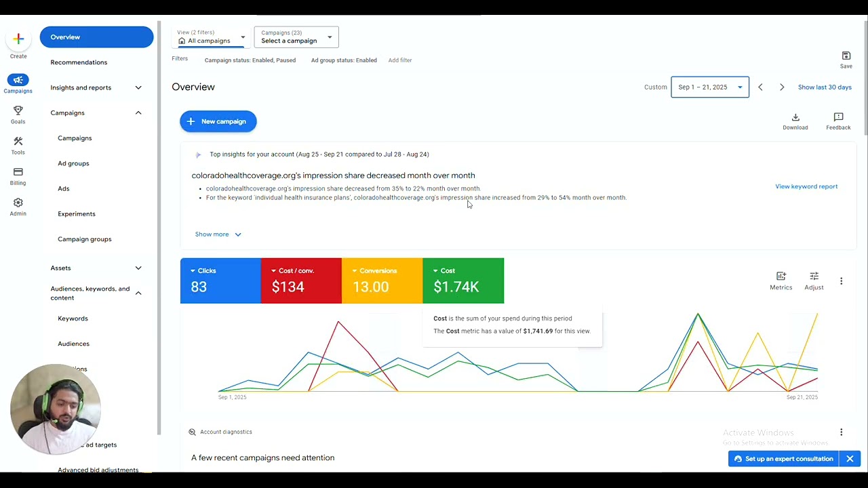Open Campaign groups in the sidebar
Viewport: 868px width, 488px height.
pyautogui.click(x=85, y=239)
